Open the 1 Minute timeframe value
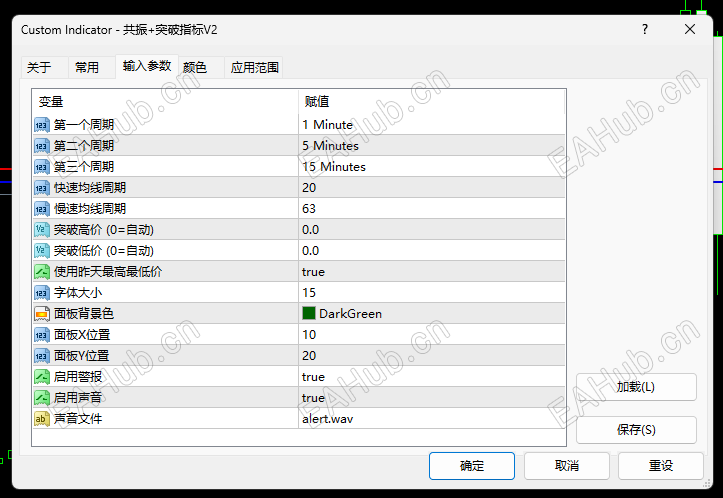The width and height of the screenshot is (723, 498). 432,124
